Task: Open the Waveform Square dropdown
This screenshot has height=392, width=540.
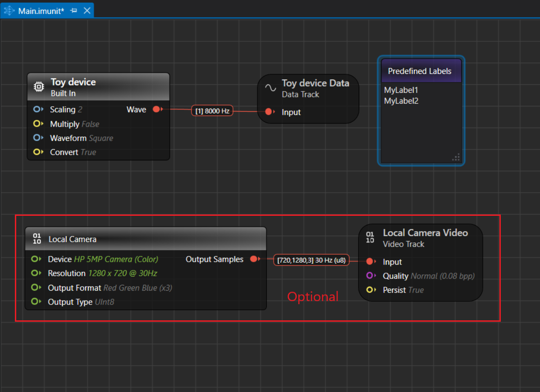Action: pyautogui.click(x=101, y=138)
